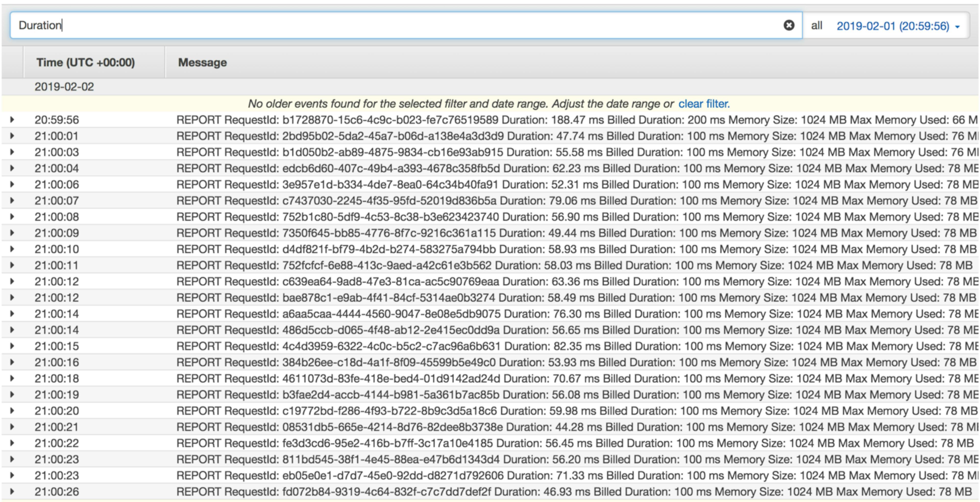Screen dimensions: 980x502
Task: Expand the 21:00:03 log entry arrow
Action: tap(12, 152)
